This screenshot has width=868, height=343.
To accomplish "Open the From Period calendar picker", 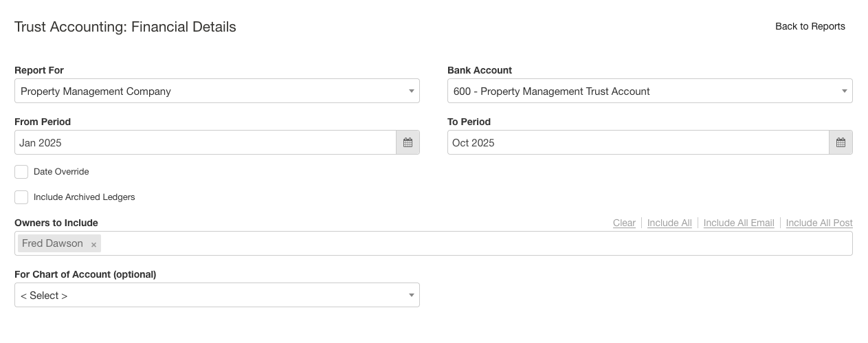I will tap(408, 142).
